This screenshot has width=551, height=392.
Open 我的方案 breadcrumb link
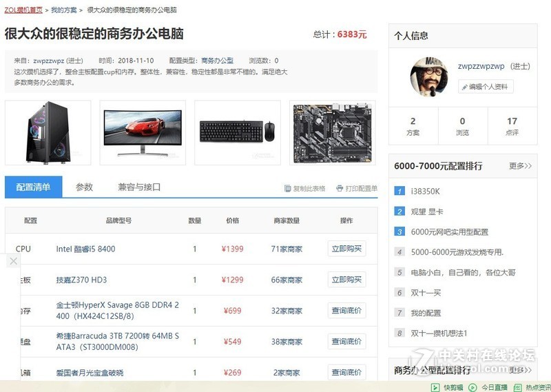coord(63,10)
